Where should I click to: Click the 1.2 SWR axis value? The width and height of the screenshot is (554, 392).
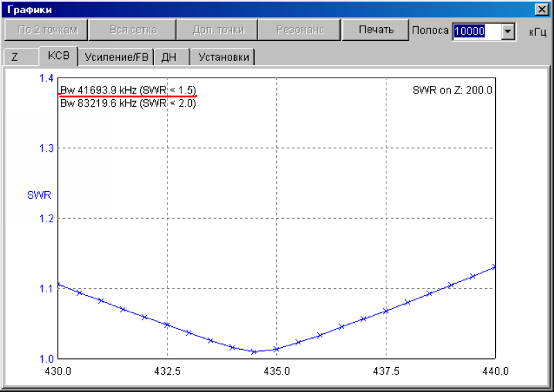46,218
